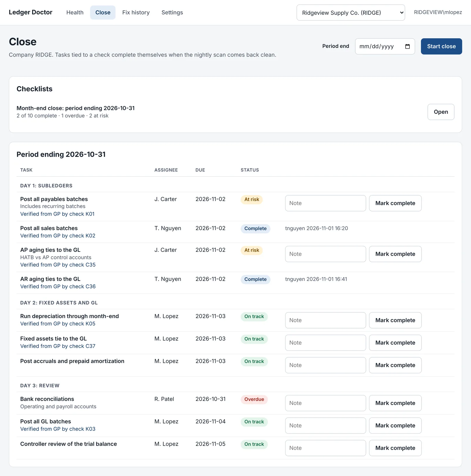Open the 'Verified from GP by check K02' link
Image resolution: width=471 pixels, height=476 pixels.
(58, 236)
